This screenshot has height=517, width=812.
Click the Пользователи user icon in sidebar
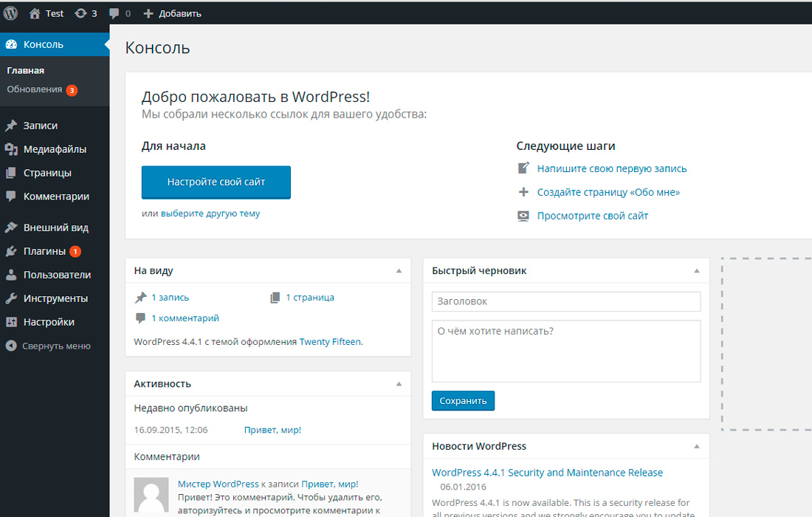11,275
